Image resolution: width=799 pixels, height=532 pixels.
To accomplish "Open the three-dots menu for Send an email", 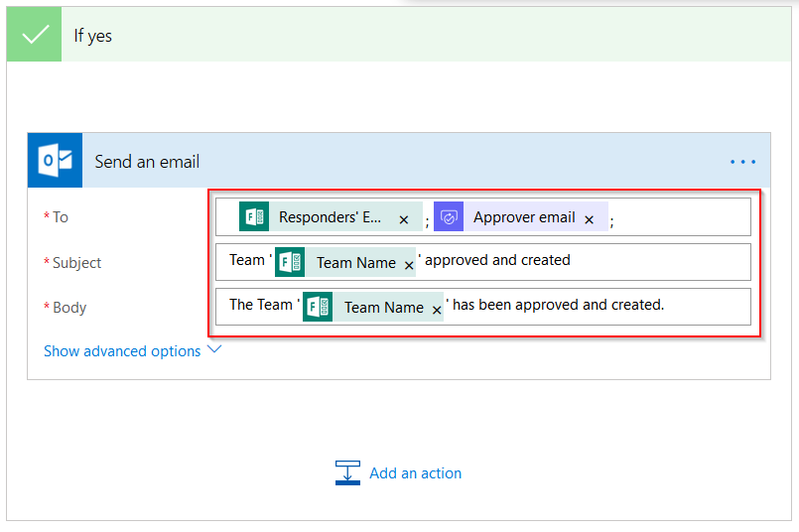I will (742, 162).
